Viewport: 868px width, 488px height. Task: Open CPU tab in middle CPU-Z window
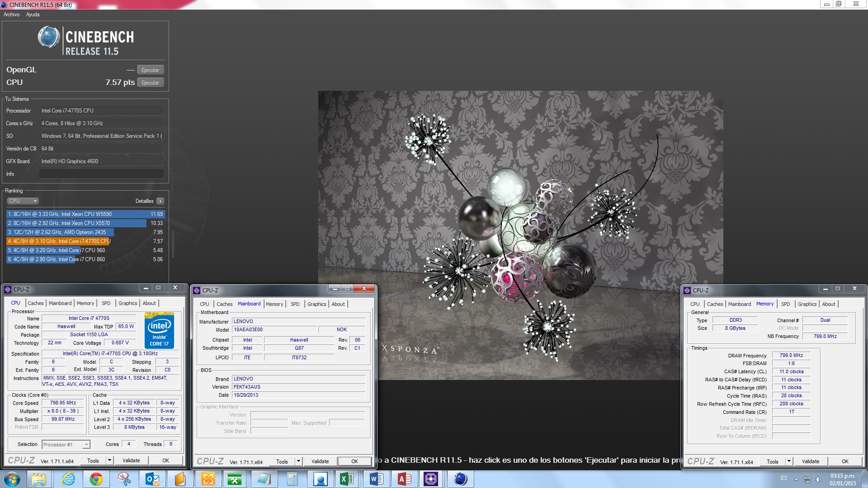click(205, 304)
